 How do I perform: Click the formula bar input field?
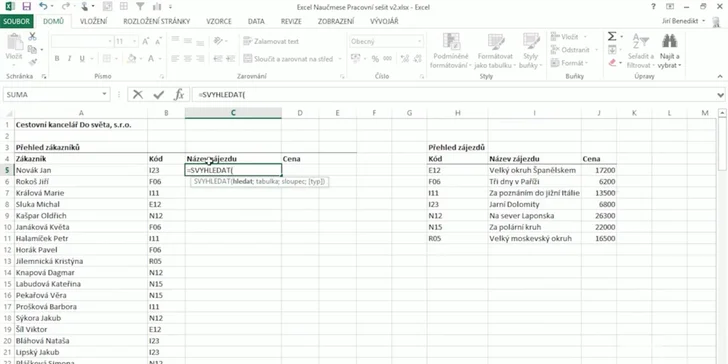point(455,95)
